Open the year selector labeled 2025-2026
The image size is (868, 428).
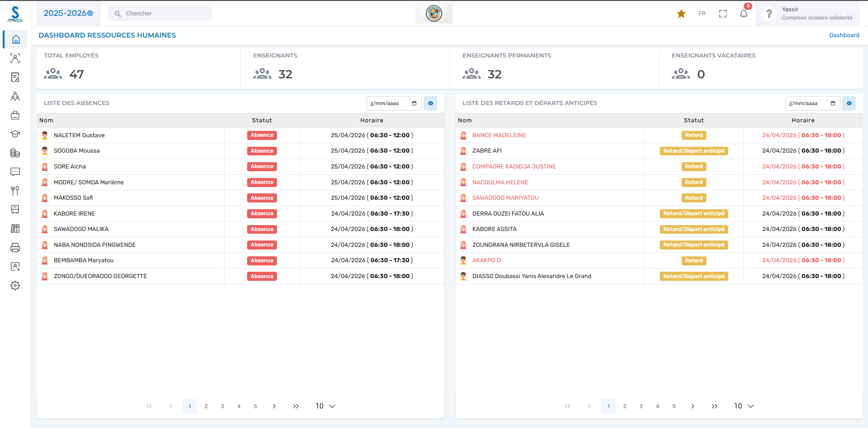click(x=68, y=13)
